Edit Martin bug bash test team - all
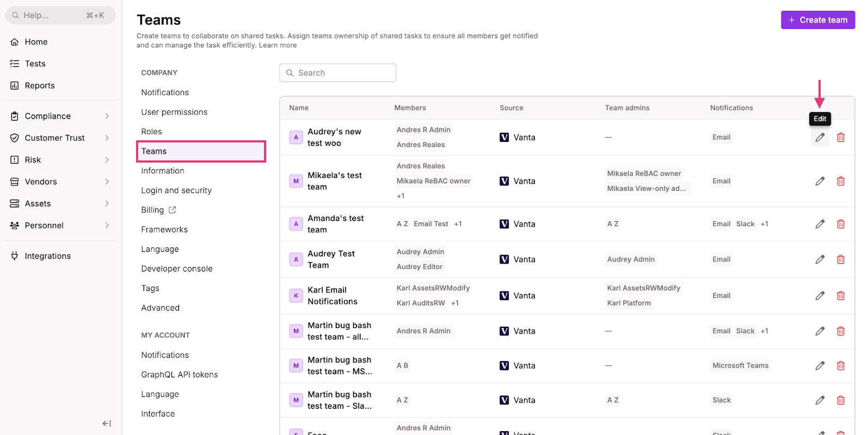The height and width of the screenshot is (435, 868). click(820, 331)
